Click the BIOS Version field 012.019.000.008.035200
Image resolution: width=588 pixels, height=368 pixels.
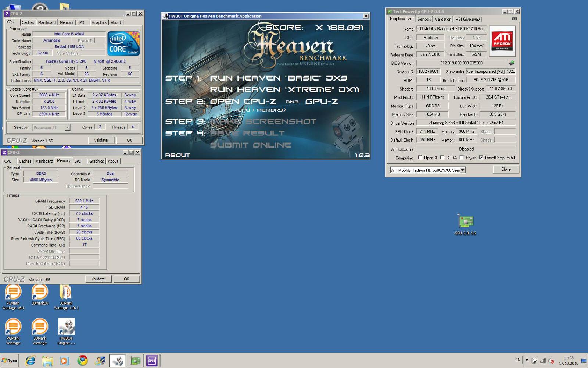[x=461, y=63]
